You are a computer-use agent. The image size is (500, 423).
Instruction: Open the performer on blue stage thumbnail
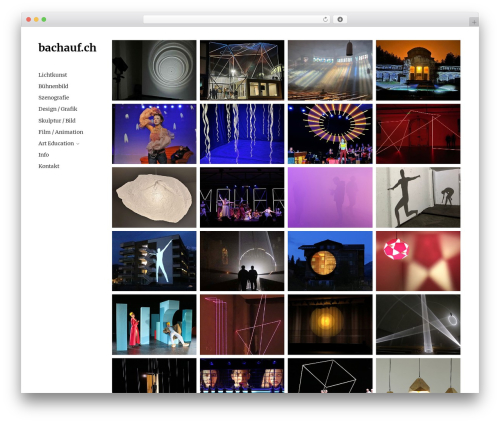(154, 134)
